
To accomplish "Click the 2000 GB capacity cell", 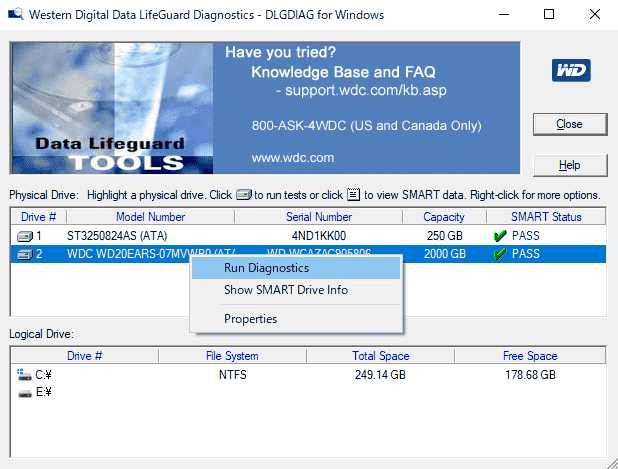I will (445, 254).
